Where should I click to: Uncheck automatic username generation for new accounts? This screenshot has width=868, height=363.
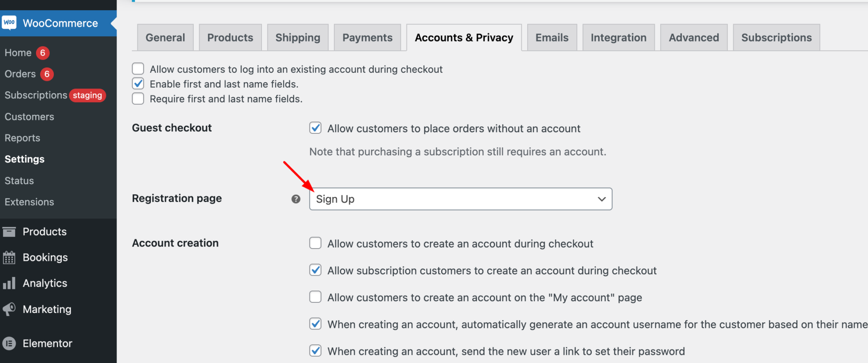(315, 324)
